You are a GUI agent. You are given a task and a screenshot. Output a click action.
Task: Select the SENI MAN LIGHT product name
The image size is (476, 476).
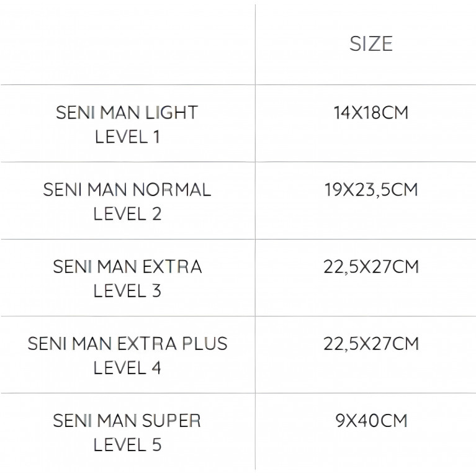point(127,112)
